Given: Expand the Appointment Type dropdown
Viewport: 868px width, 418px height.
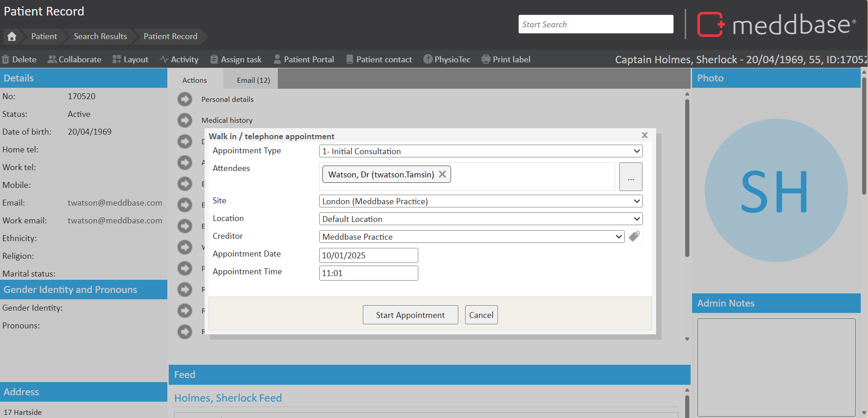Looking at the screenshot, I should click(480, 151).
